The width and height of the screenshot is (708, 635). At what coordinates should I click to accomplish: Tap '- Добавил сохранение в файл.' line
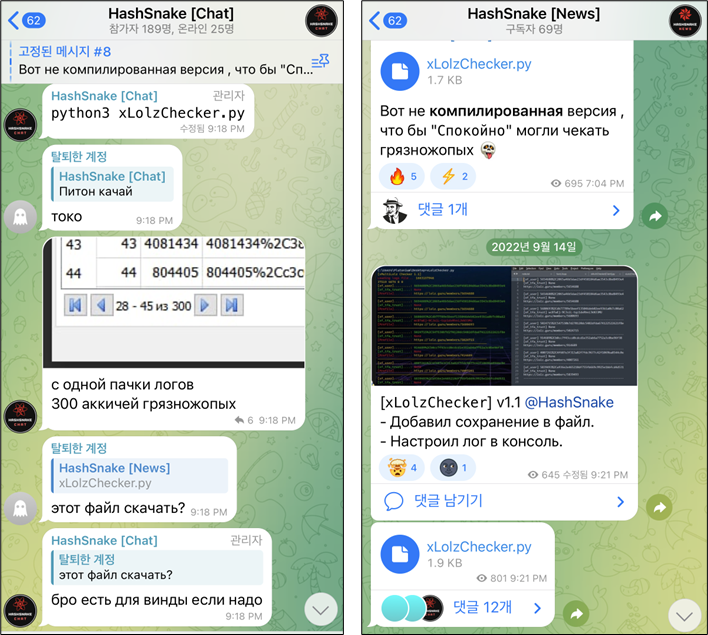(487, 422)
